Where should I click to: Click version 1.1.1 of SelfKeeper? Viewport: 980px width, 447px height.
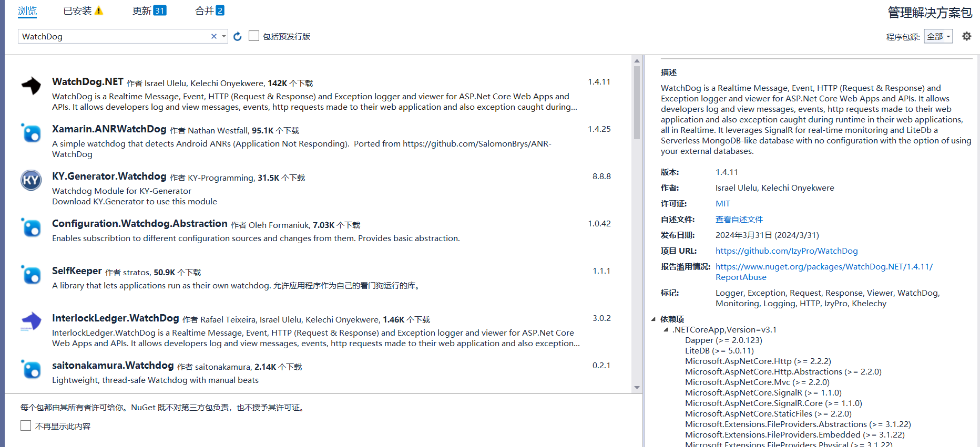point(601,271)
